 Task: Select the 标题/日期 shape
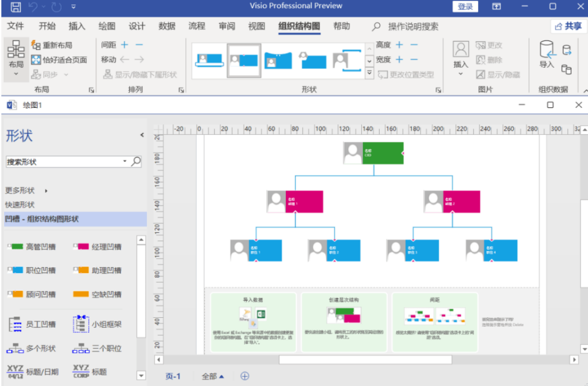33,372
